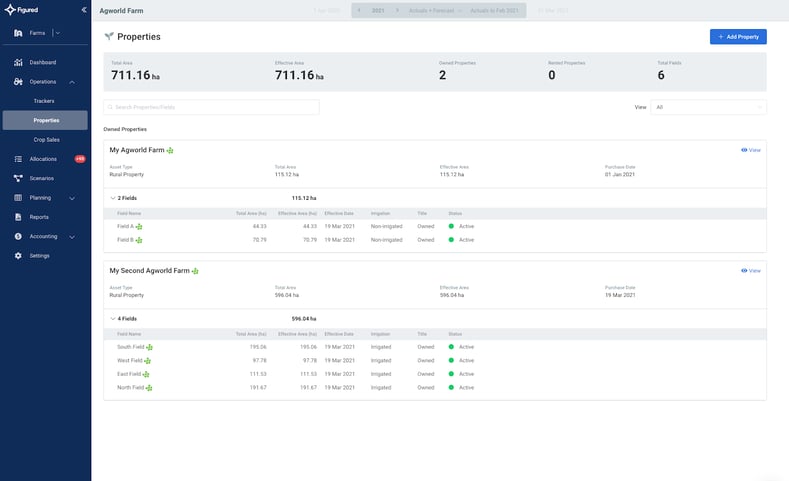
Task: Click East Field total area 111.53
Action: click(x=258, y=374)
